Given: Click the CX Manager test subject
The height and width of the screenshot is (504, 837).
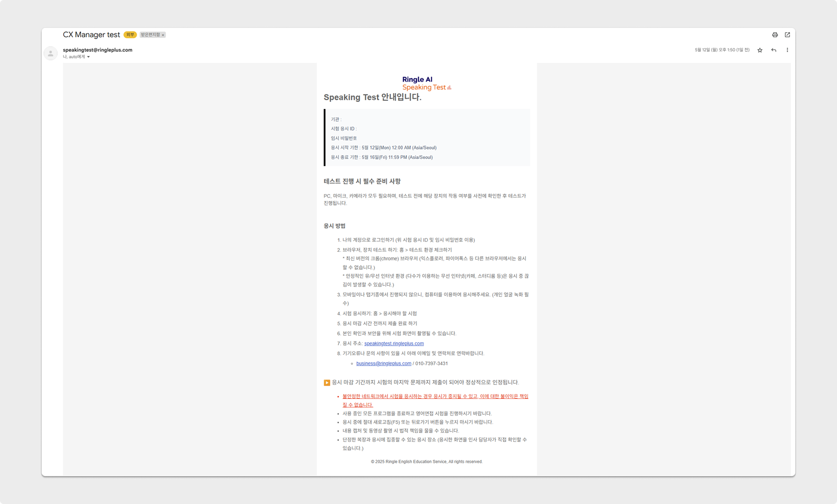Looking at the screenshot, I should click(91, 35).
